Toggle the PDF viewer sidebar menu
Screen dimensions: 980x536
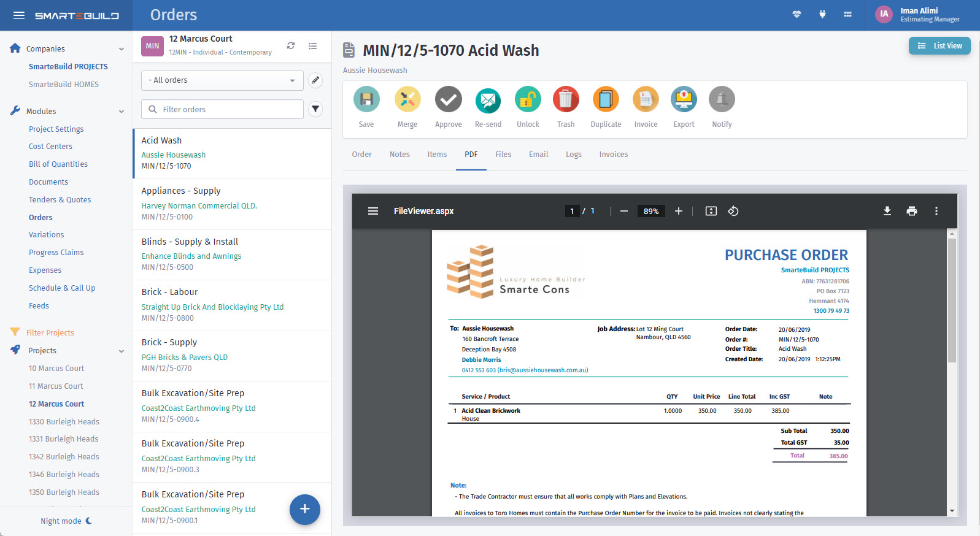pos(373,211)
